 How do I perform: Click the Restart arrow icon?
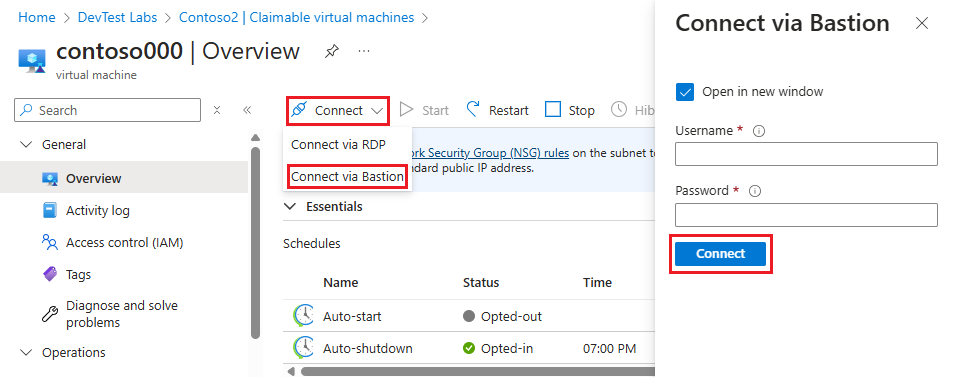point(474,109)
